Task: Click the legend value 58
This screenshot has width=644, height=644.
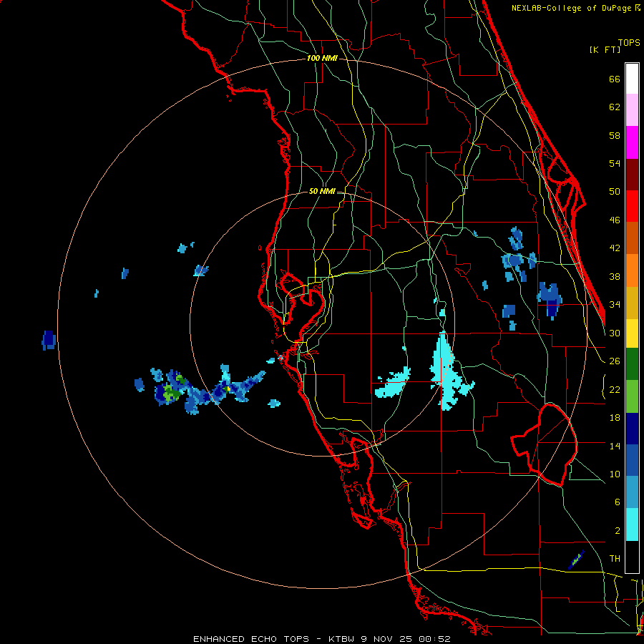Action: pos(615,135)
